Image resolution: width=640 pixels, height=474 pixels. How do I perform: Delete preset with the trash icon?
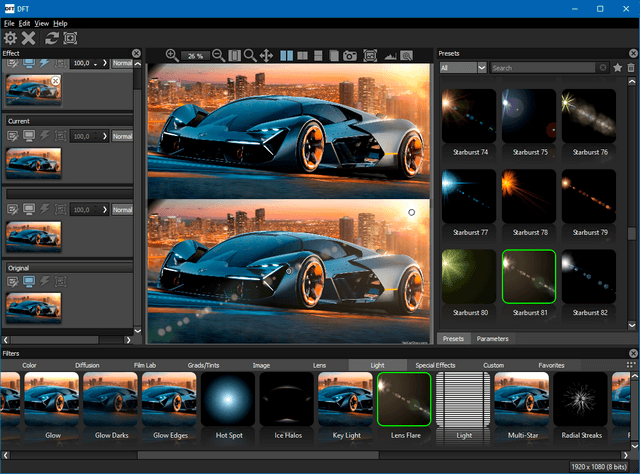[631, 68]
